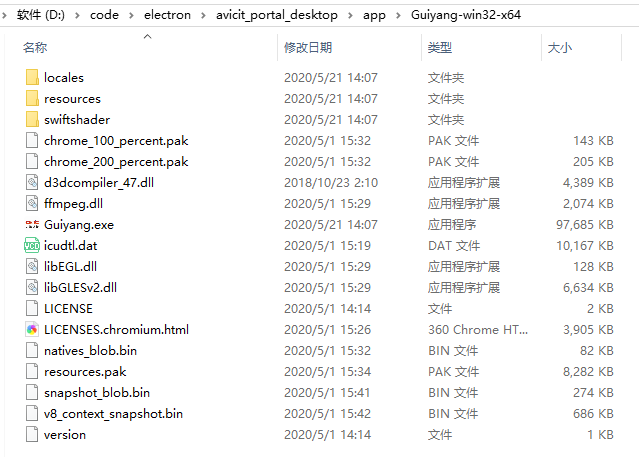This screenshot has width=639, height=457.
Task: Select the folder name swiftshader
Action: [x=77, y=119]
